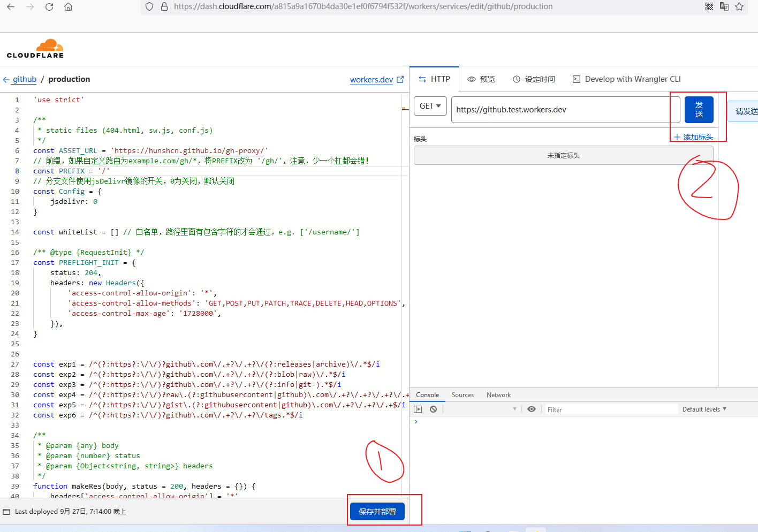Translate page via address bar icon
The image size is (758, 532).
click(x=724, y=6)
